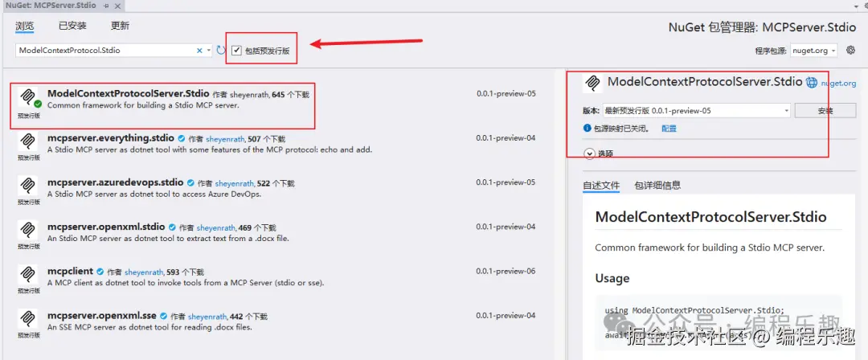Click the mcpserver.openxml.sse package icon
The height and width of the screenshot is (360, 868).
click(x=27, y=318)
